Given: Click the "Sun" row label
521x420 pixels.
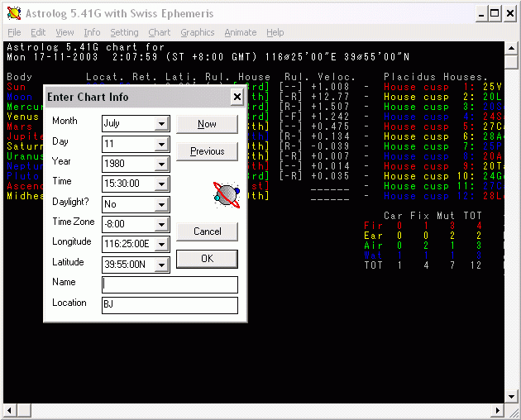Looking at the screenshot, I should coord(17,87).
